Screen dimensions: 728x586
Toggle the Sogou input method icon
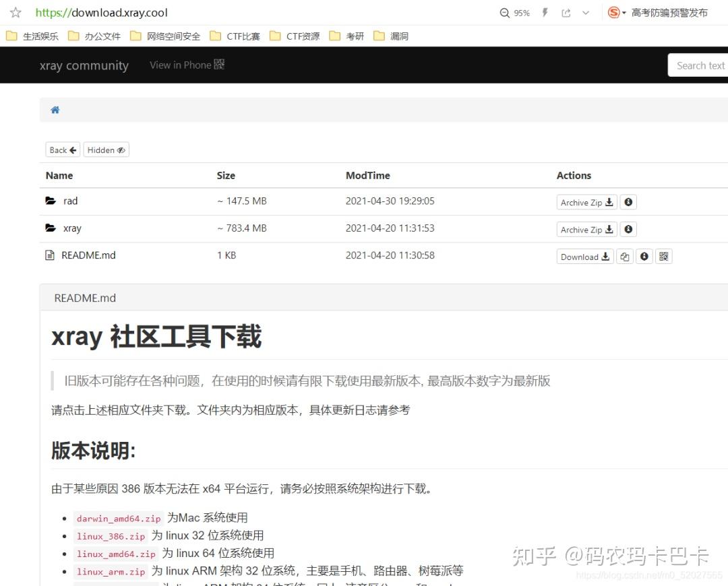pyautogui.click(x=614, y=12)
